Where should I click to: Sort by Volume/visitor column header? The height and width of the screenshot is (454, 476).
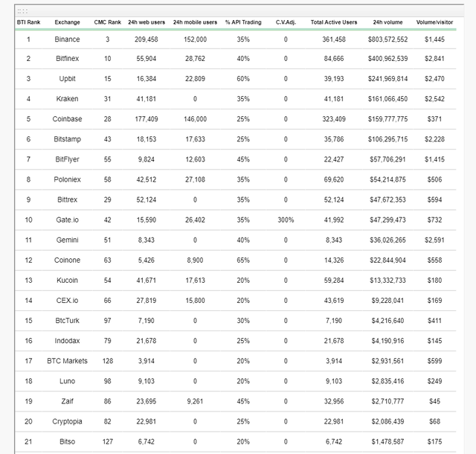(434, 22)
